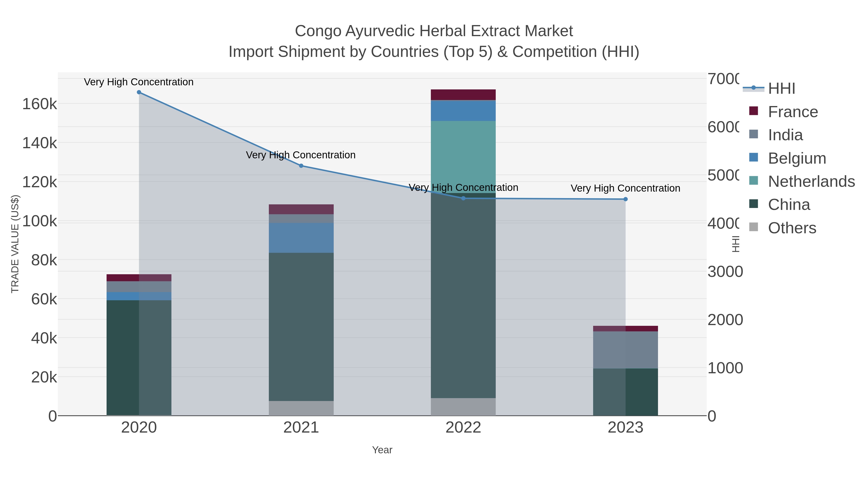This screenshot has width=868, height=488.
Task: Click the India grey-blue legend swatch
Action: 753,134
